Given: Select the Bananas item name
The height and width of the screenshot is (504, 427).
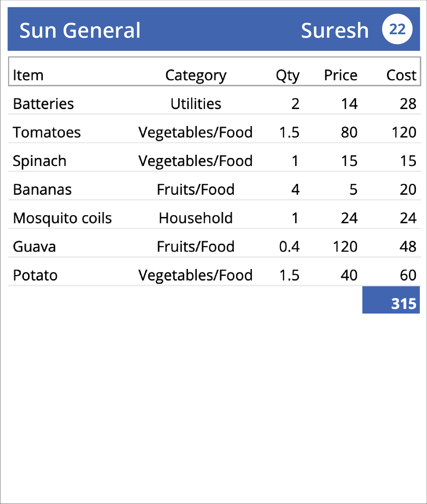Looking at the screenshot, I should [x=42, y=190].
